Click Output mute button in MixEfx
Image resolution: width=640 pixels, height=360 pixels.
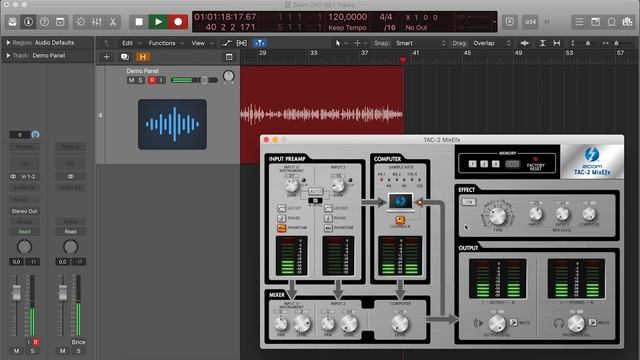click(513, 322)
